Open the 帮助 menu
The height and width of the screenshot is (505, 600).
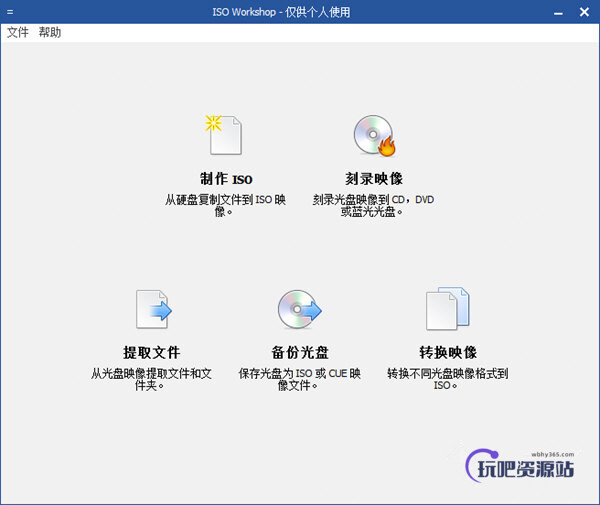[x=50, y=33]
